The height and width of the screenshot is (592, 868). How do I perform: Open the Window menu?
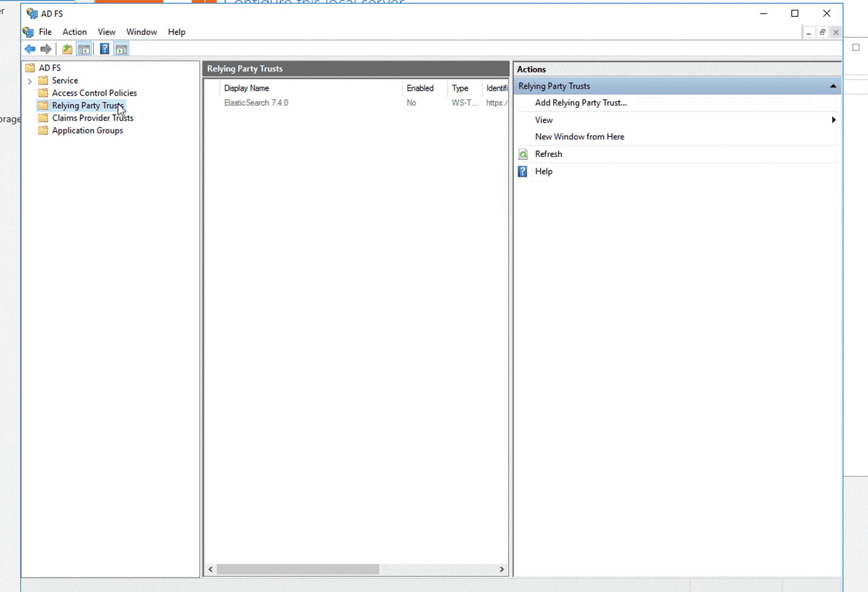[141, 32]
